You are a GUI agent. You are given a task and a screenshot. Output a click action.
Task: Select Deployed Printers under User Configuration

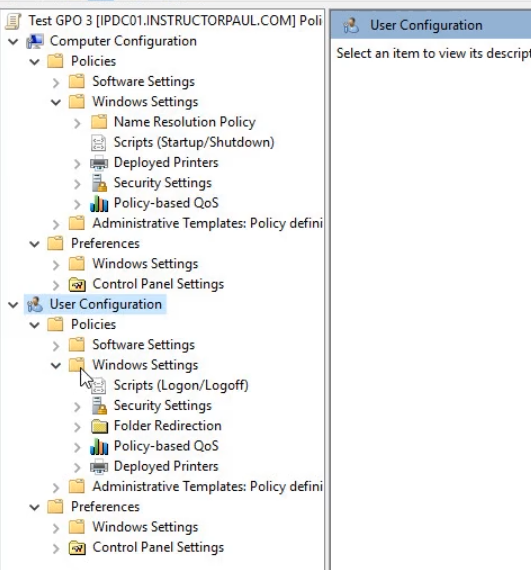[x=166, y=466]
